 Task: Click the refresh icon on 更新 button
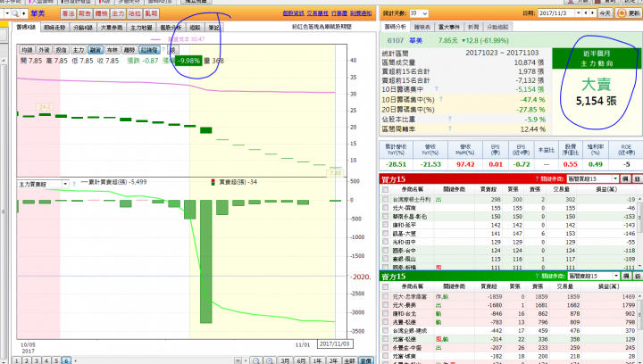[x=622, y=13]
